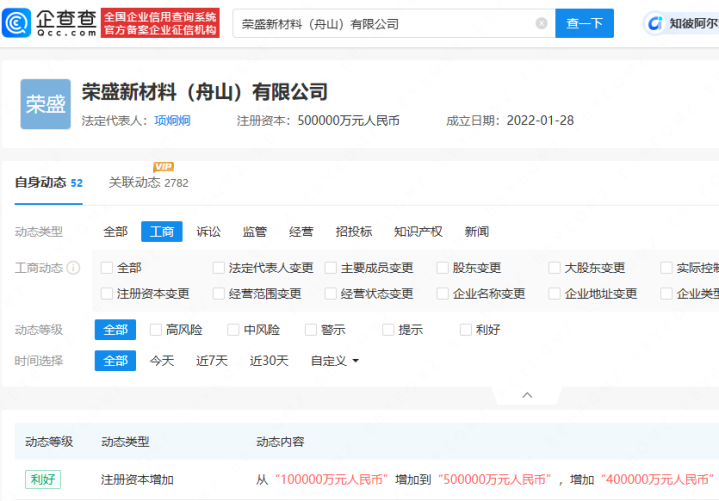Image resolution: width=719 pixels, height=501 pixels.
Task: Click the company title 荣盛新材料（舟山）有限公司
Action: [x=205, y=92]
